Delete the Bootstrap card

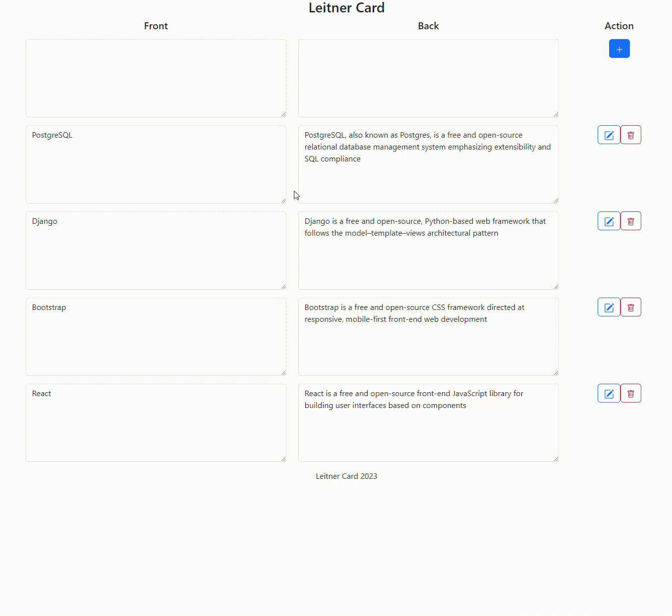click(x=631, y=307)
